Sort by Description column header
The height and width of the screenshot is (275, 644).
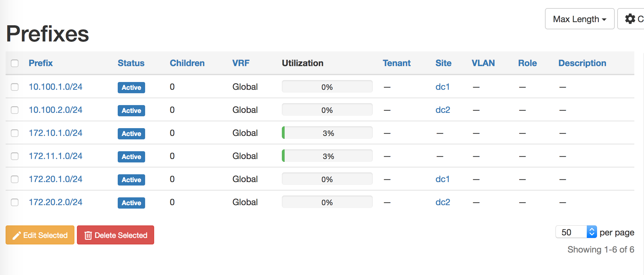[582, 63]
